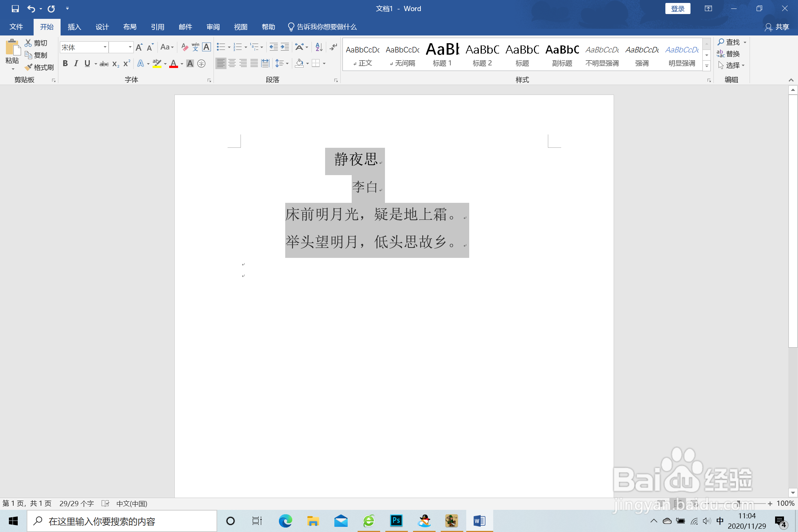The width and height of the screenshot is (798, 532).
Task: Toggle superscript formatting
Action: 127,64
